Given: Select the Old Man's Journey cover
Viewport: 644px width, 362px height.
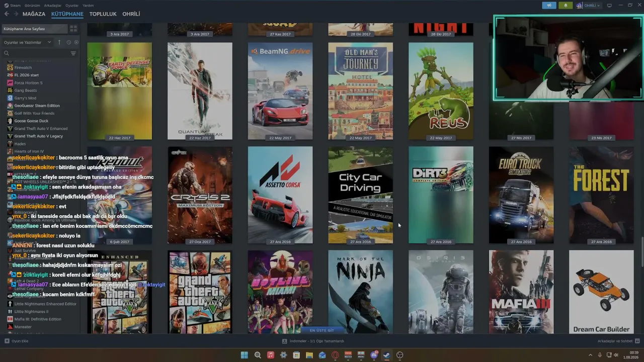Looking at the screenshot, I should coord(361,91).
